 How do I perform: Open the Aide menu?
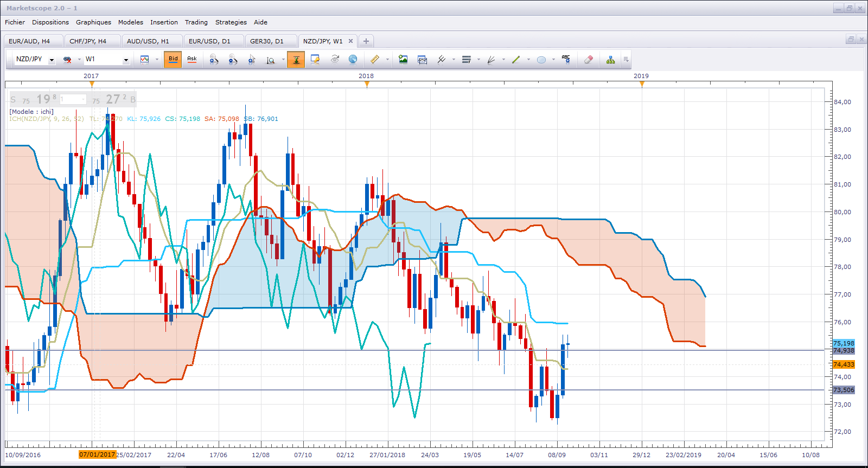click(x=260, y=22)
